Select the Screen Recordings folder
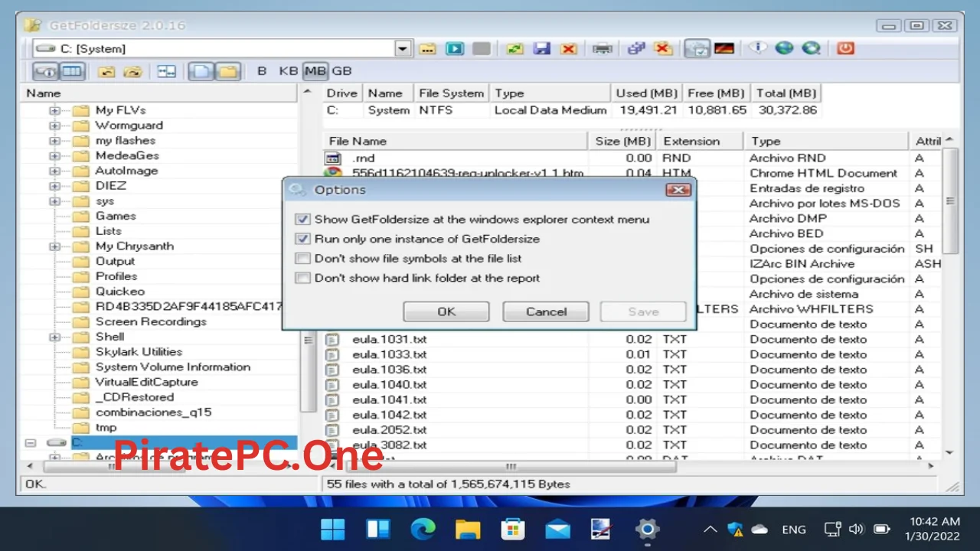This screenshot has height=551, width=980. 151,321
